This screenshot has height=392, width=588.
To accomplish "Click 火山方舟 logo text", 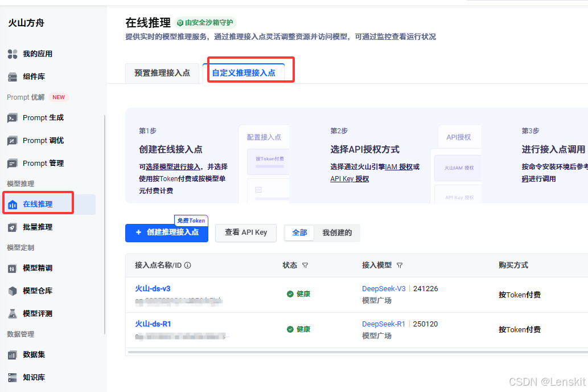I will [x=26, y=23].
